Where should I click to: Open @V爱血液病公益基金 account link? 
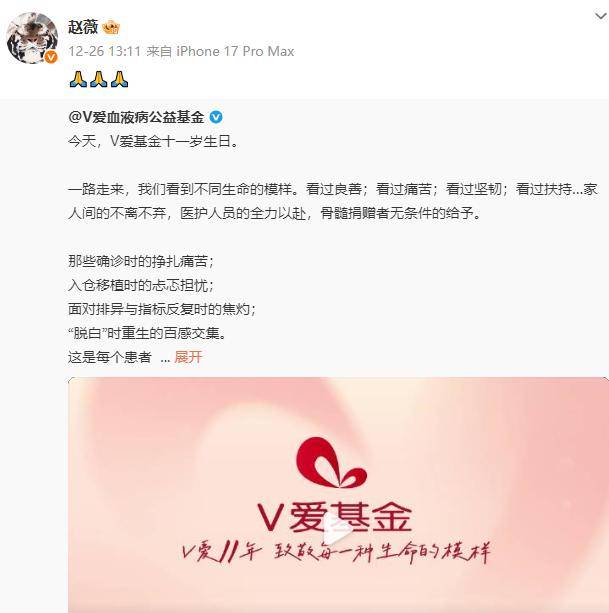(x=136, y=117)
